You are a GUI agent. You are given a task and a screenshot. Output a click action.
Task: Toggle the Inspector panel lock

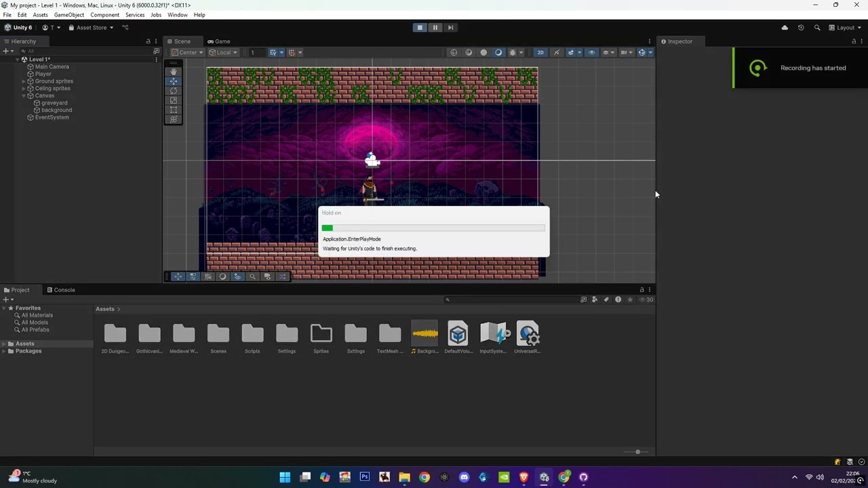click(854, 41)
